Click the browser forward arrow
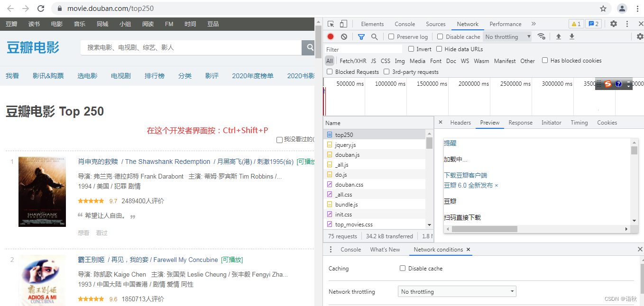Screen dimensions: 644x306 click(26, 9)
